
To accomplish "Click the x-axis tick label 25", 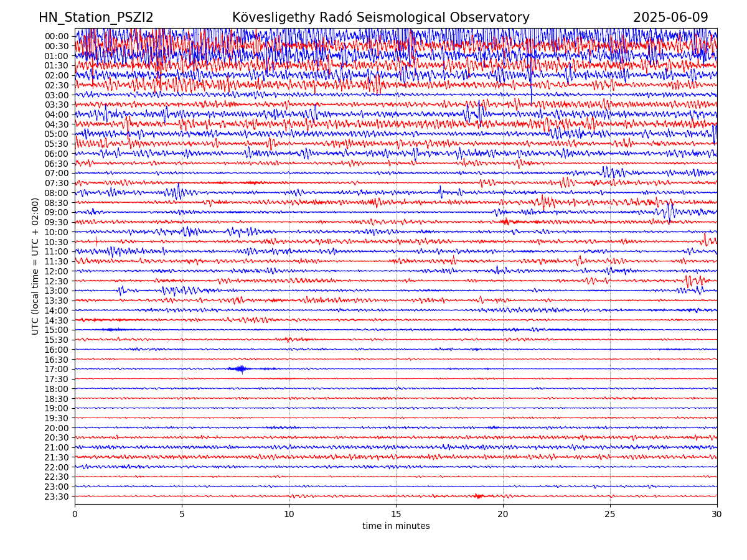I will (x=610, y=515).
